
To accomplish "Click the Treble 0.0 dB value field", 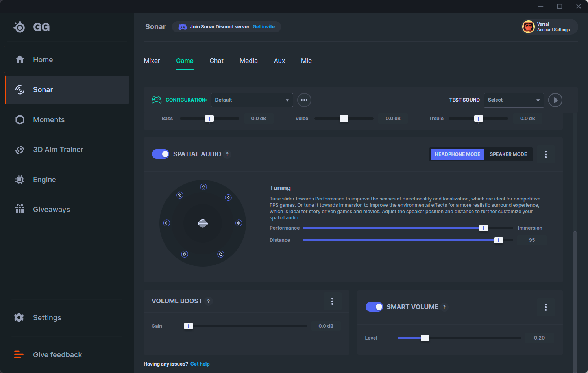I will pos(528,119).
